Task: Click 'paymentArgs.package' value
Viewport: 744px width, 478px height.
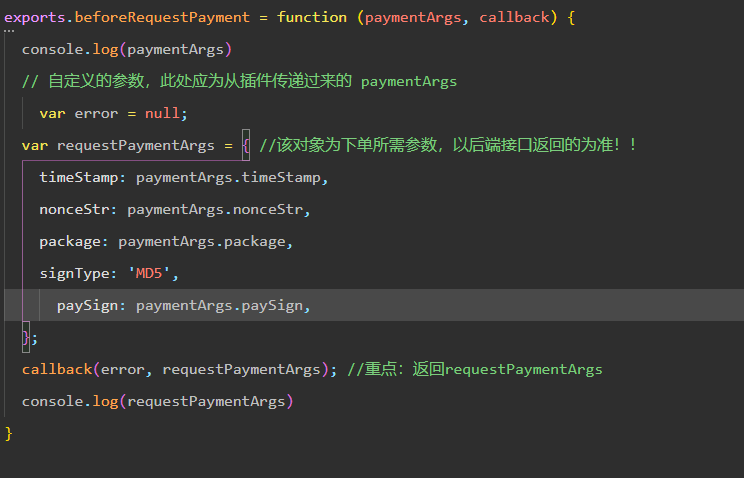Action: click(x=202, y=242)
